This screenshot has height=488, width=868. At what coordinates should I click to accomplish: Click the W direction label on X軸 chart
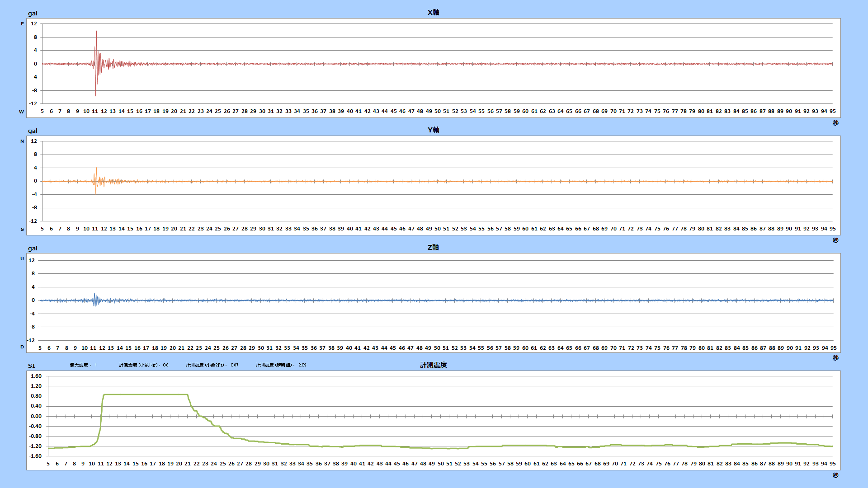tap(21, 112)
